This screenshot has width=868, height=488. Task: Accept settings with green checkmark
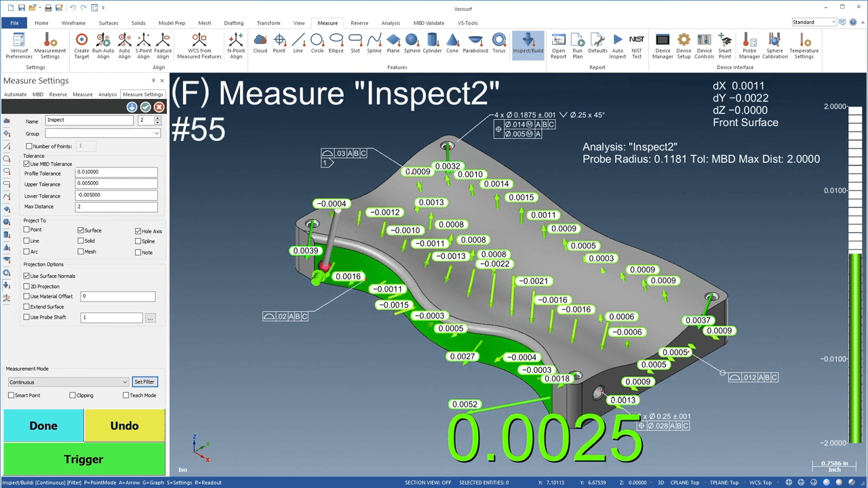click(x=146, y=107)
